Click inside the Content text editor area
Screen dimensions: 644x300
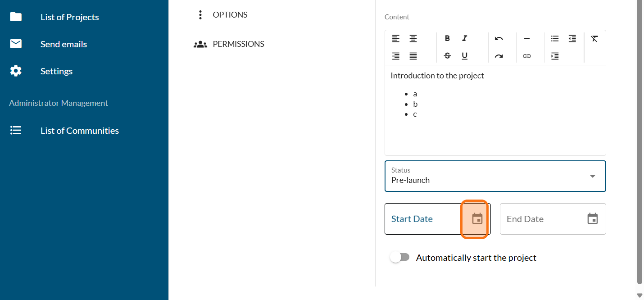tap(495, 131)
